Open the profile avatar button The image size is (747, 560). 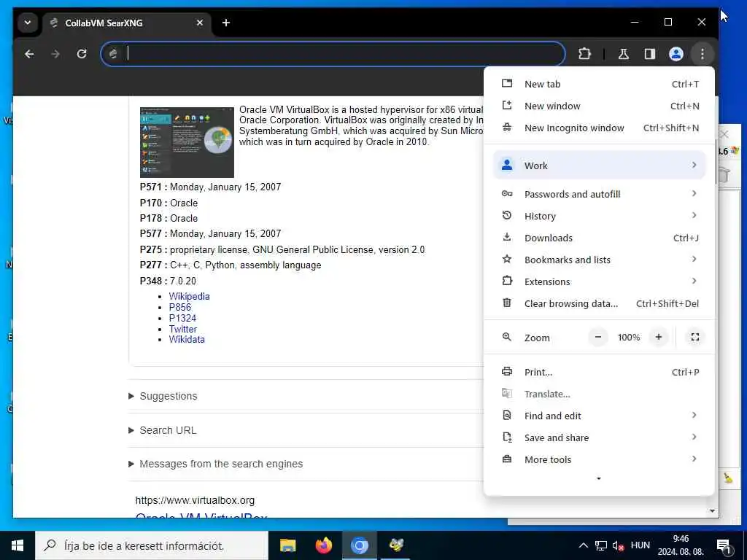[676, 54]
